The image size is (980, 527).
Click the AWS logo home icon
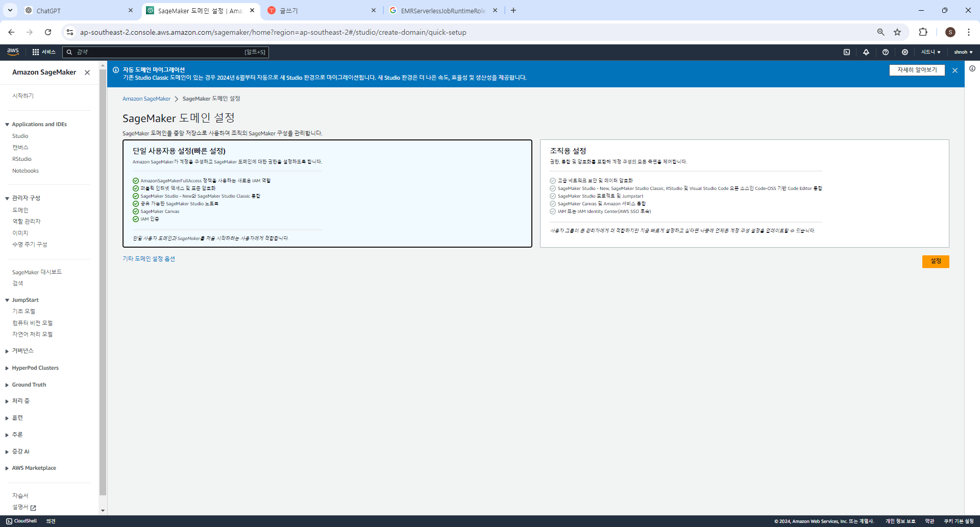pos(13,52)
